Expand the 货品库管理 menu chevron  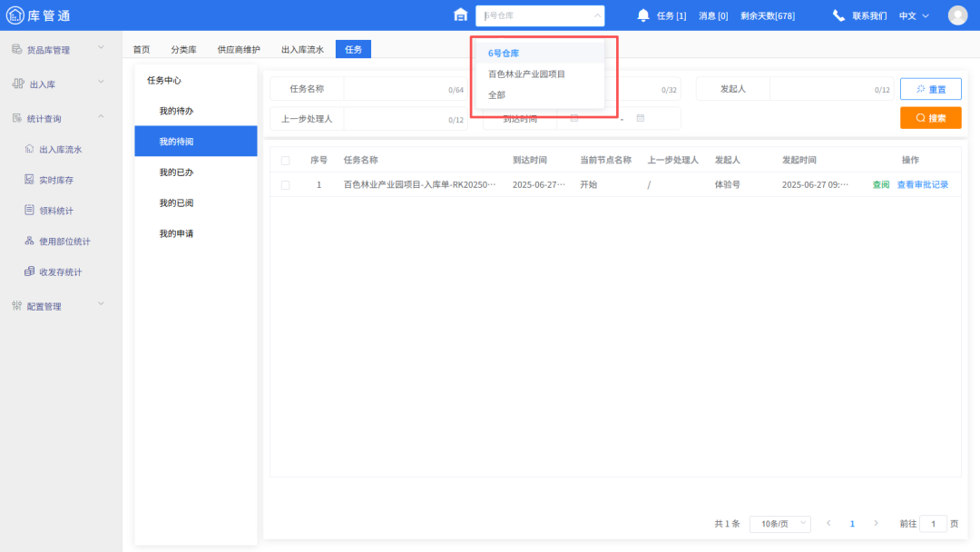tap(102, 48)
